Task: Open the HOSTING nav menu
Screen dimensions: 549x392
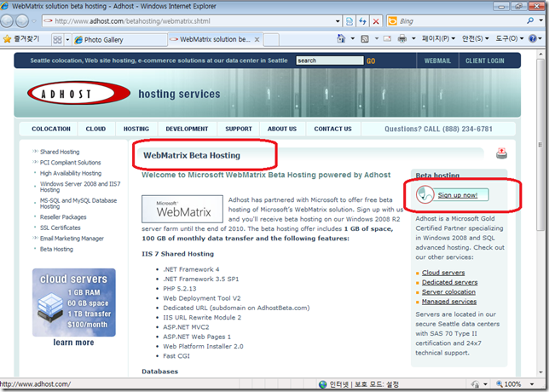Action: [x=136, y=129]
